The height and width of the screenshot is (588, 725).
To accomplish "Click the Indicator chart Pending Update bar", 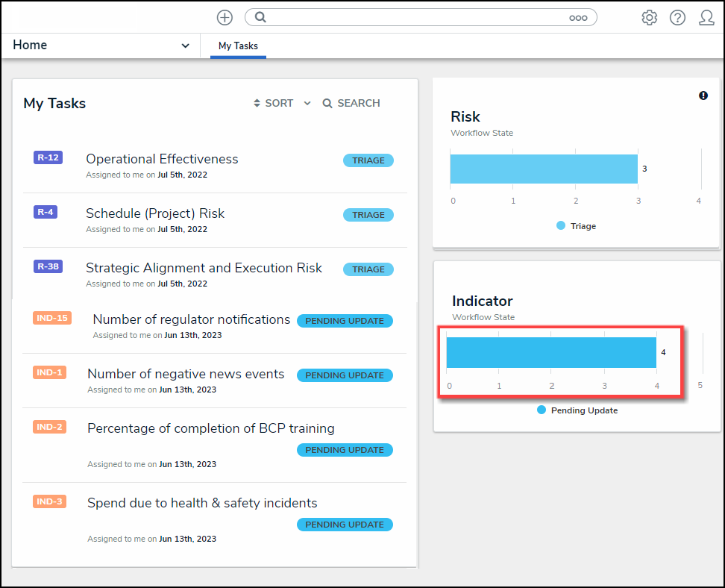I will [x=551, y=352].
